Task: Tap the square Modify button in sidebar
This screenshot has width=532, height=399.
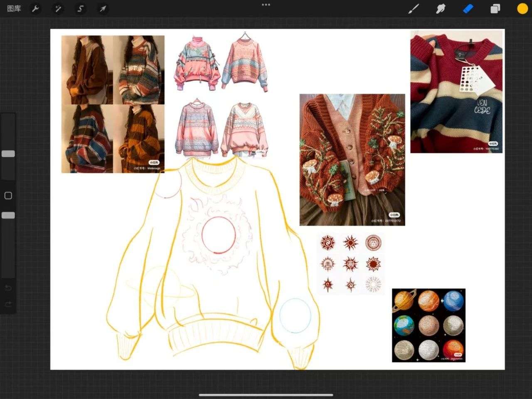Action: (x=8, y=196)
